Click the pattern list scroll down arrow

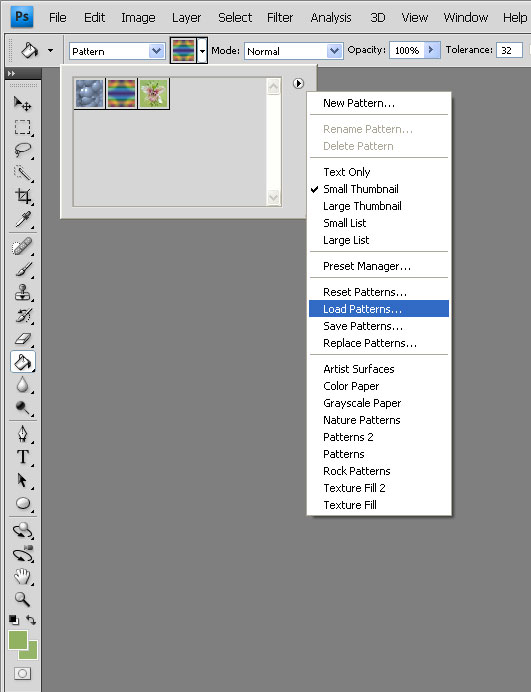tap(273, 197)
